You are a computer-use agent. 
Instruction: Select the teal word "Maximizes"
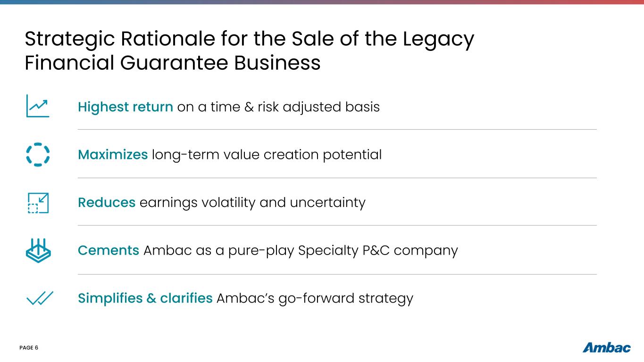click(113, 155)
